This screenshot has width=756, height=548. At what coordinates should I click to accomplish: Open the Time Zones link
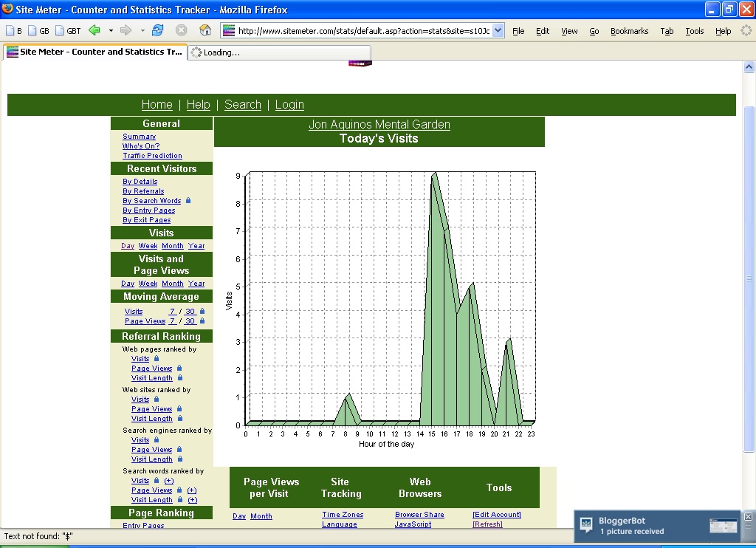point(343,515)
